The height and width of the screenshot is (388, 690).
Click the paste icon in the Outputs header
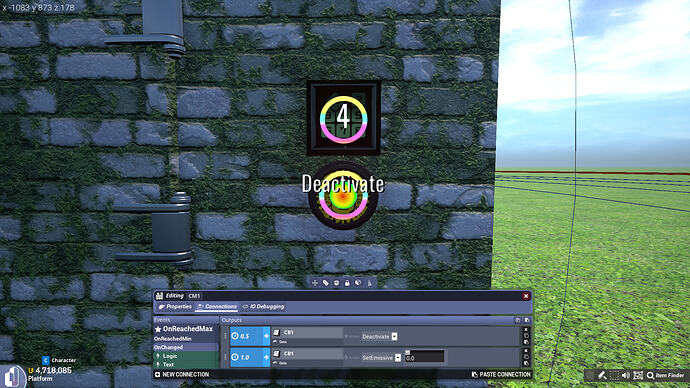527,320
